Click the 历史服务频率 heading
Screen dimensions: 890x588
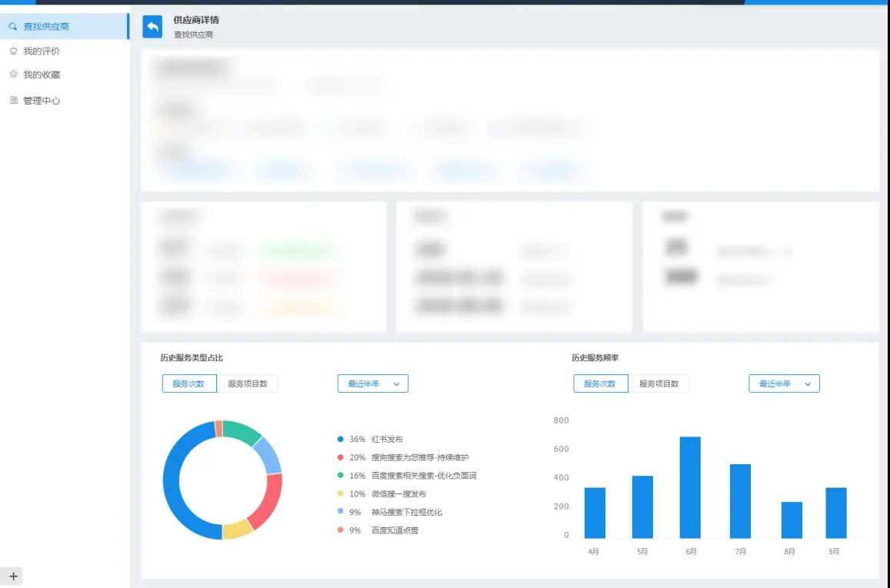click(x=595, y=357)
